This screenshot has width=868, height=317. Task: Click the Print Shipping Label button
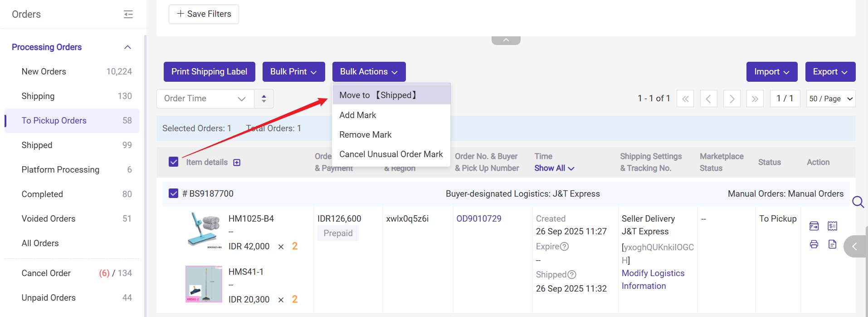[209, 72]
